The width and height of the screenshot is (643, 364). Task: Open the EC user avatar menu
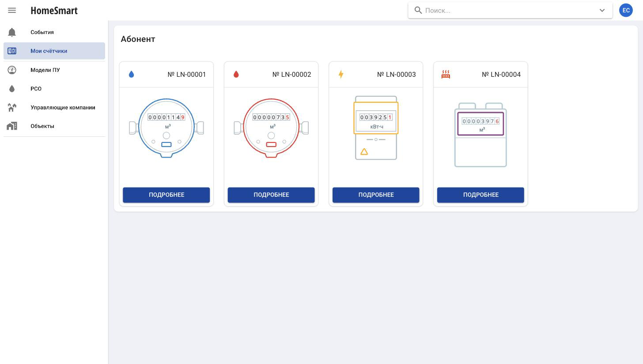coord(626,10)
